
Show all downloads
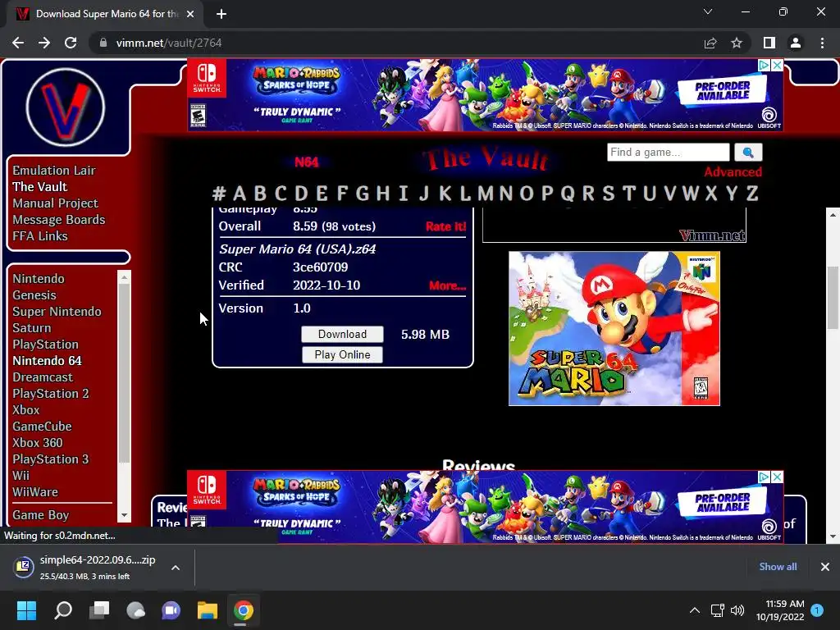point(778,567)
